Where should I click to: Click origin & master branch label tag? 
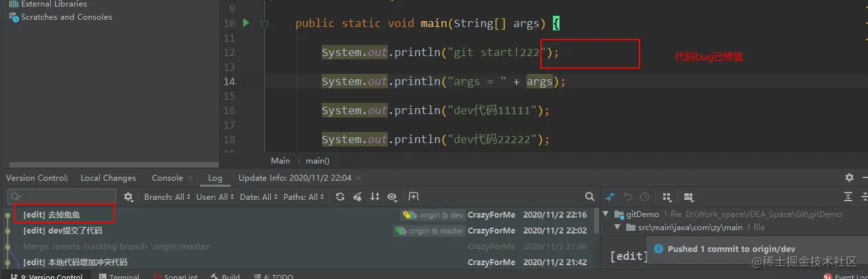tap(429, 231)
